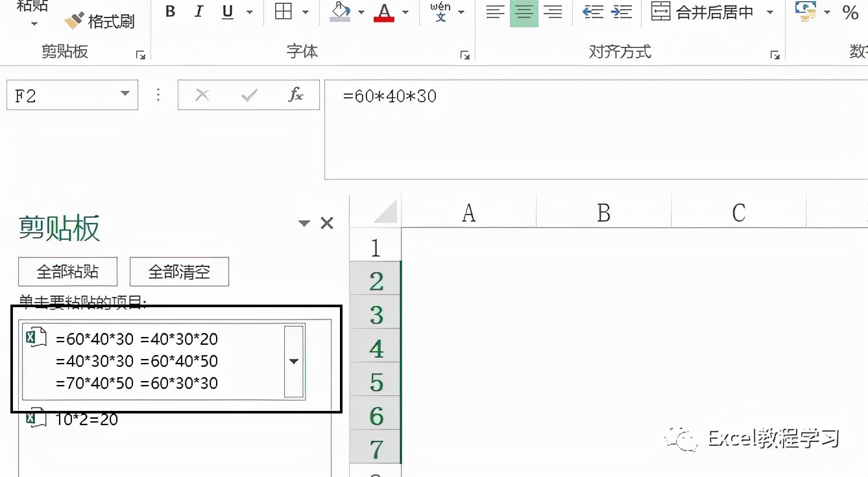
Task: Select row 4 header
Action: coord(376,346)
